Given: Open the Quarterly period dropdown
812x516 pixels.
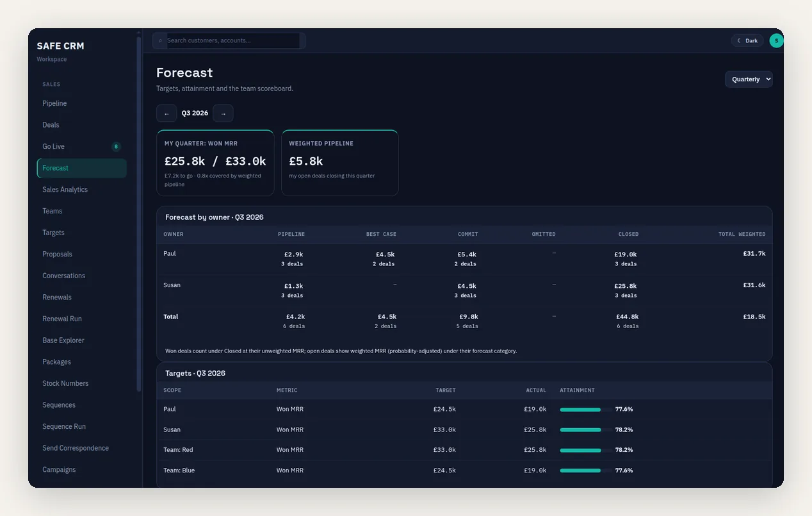Looking at the screenshot, I should point(749,79).
